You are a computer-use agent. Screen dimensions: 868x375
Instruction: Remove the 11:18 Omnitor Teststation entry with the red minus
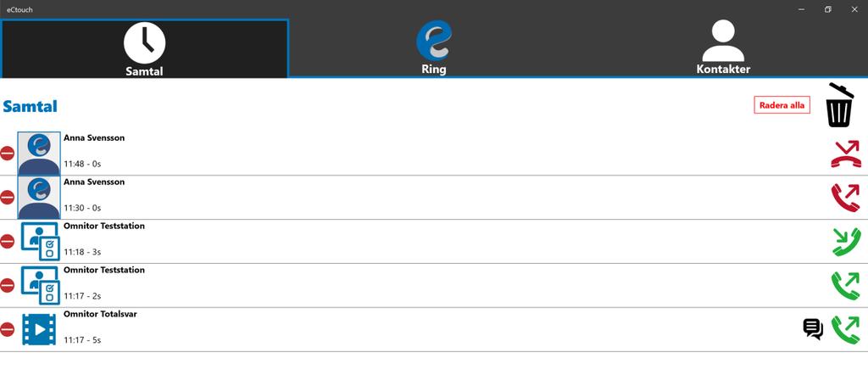point(7,242)
